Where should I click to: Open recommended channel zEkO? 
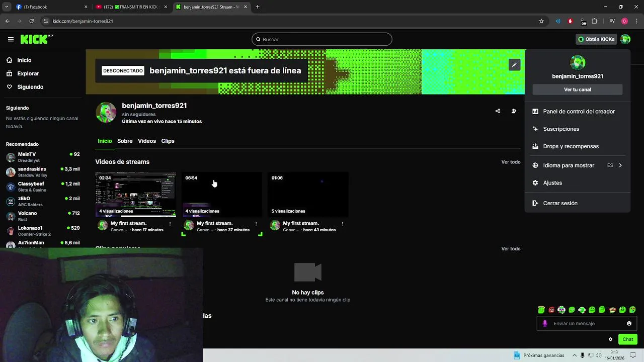point(43,201)
